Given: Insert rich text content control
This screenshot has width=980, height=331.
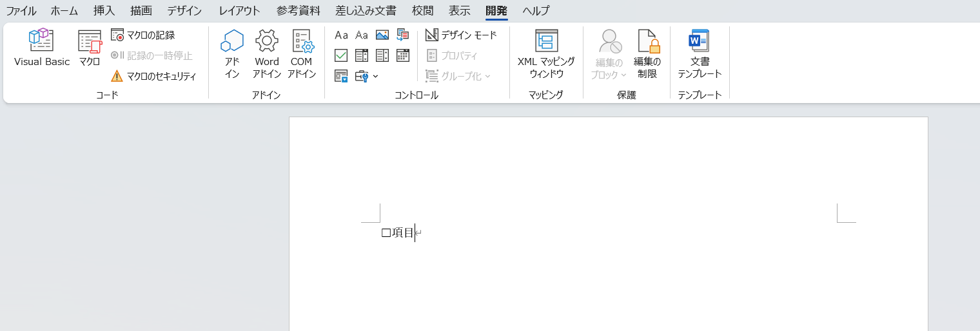Looking at the screenshot, I should point(341,35).
